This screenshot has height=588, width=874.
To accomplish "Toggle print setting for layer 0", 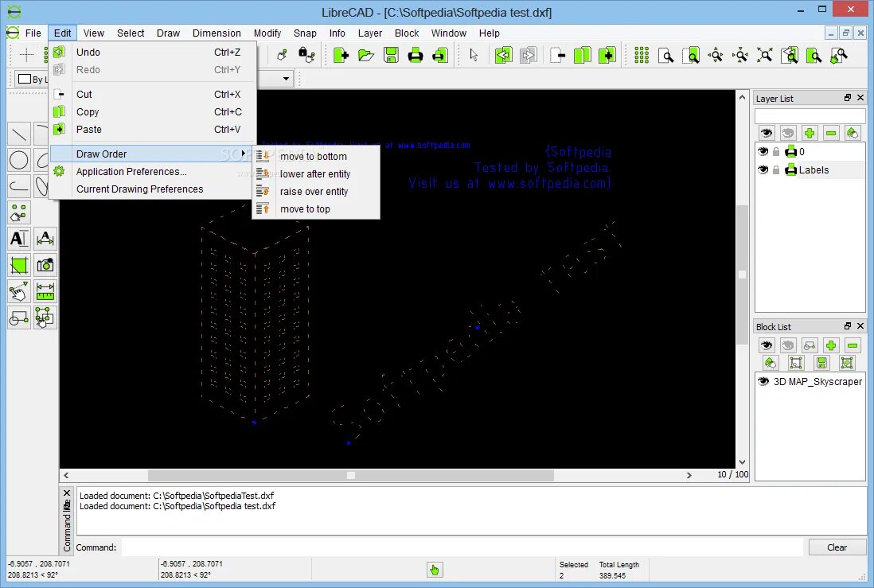I will point(791,152).
